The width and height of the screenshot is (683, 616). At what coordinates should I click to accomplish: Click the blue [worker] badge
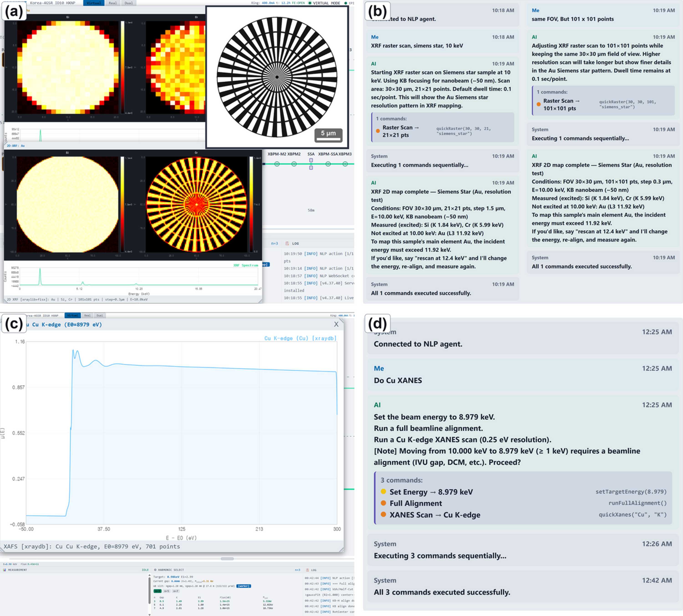coord(244,586)
